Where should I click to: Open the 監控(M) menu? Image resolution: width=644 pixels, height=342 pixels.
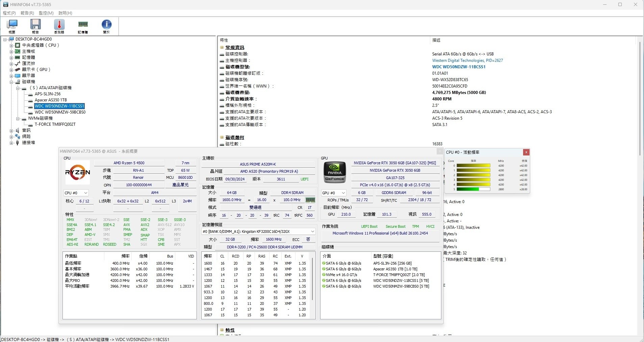[x=46, y=13]
